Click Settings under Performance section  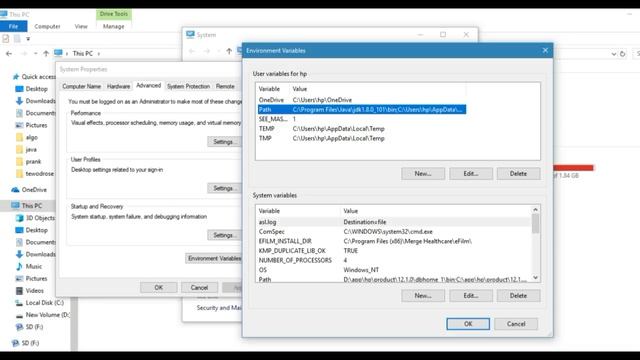[x=223, y=142]
